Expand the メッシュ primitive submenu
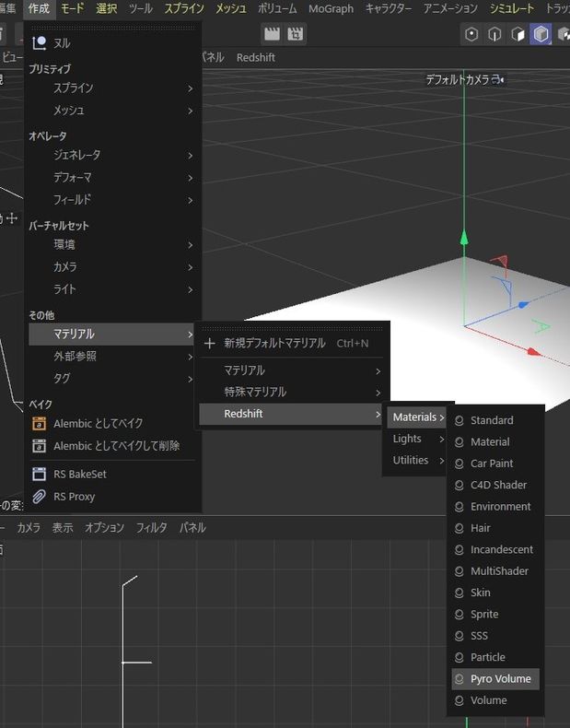 (x=111, y=111)
